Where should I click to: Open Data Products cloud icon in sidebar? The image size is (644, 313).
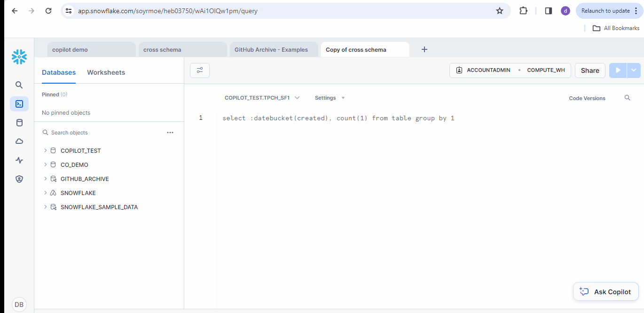[x=19, y=141]
